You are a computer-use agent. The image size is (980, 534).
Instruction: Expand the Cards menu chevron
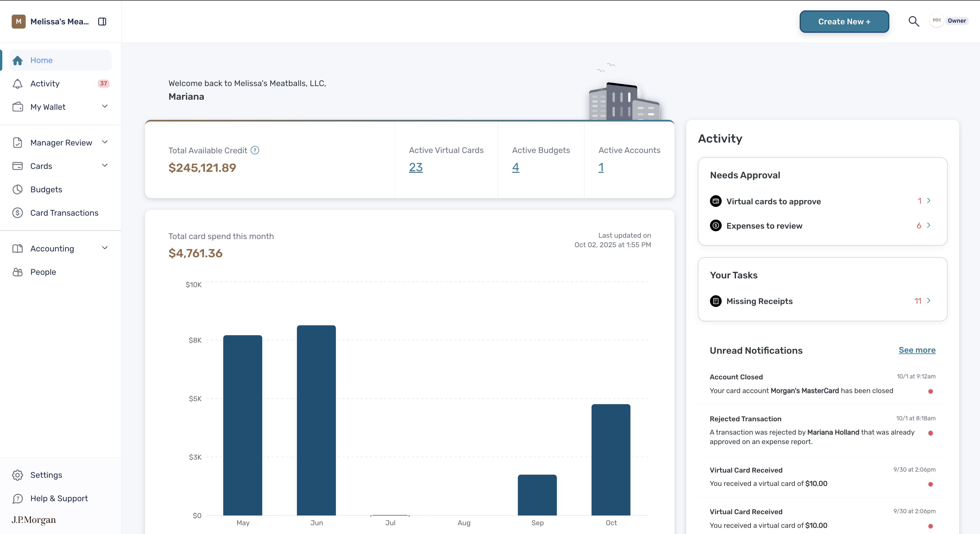(x=105, y=165)
